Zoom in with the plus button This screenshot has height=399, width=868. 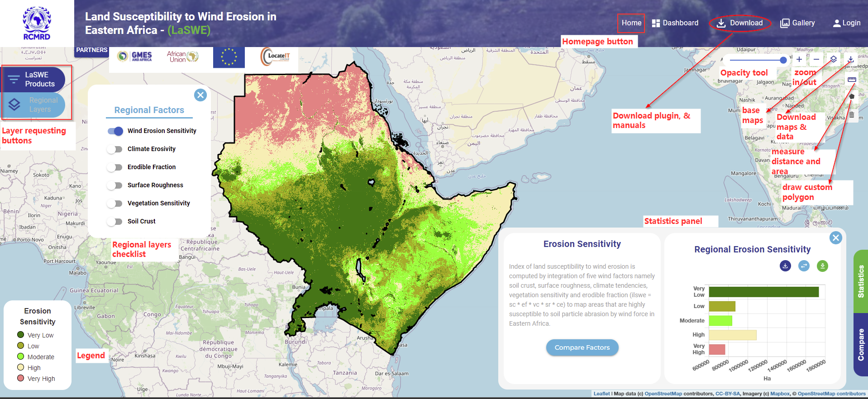coord(799,59)
